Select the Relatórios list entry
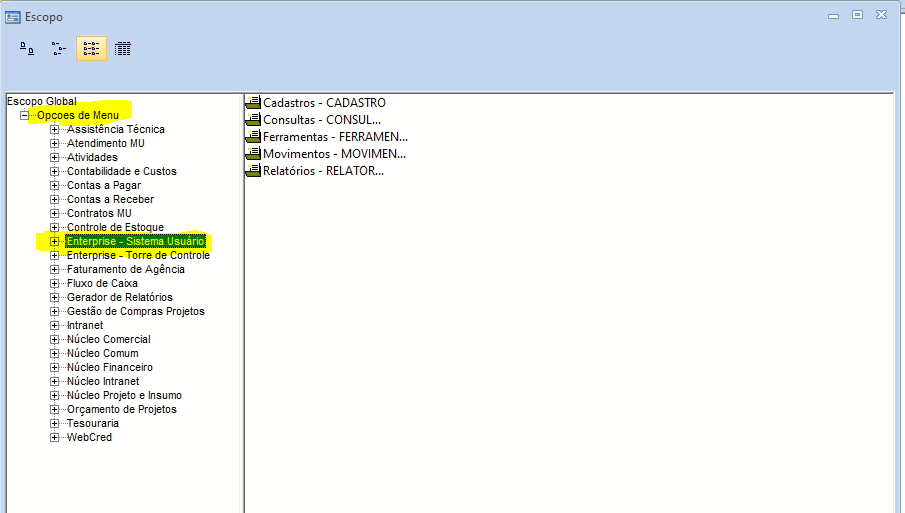905x513 pixels. coord(315,171)
